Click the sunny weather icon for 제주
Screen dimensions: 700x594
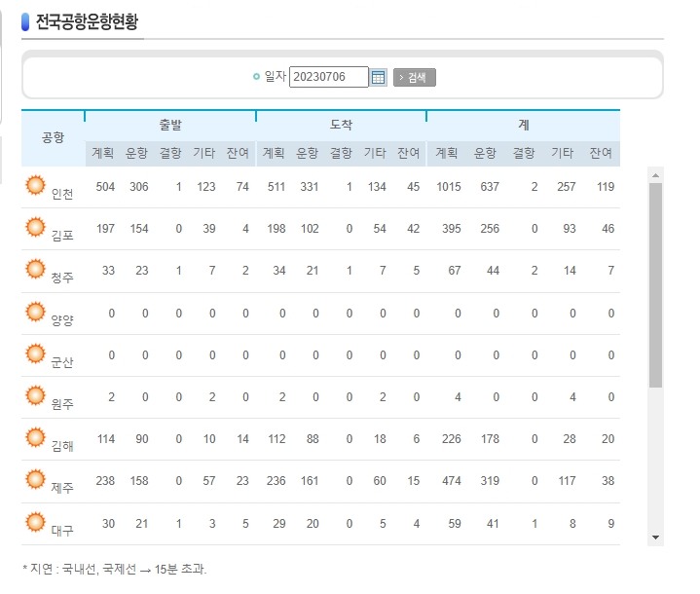tap(35, 479)
